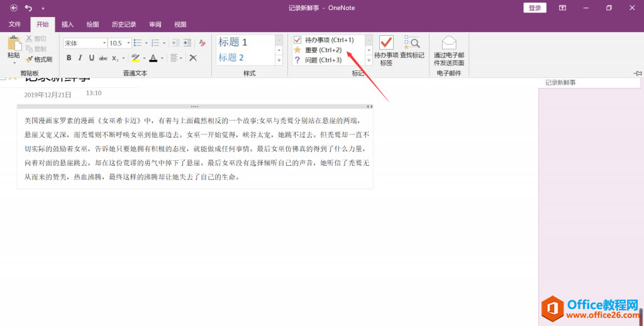Restore down the OneNote window
The height and width of the screenshot is (326, 644).
[x=609, y=8]
